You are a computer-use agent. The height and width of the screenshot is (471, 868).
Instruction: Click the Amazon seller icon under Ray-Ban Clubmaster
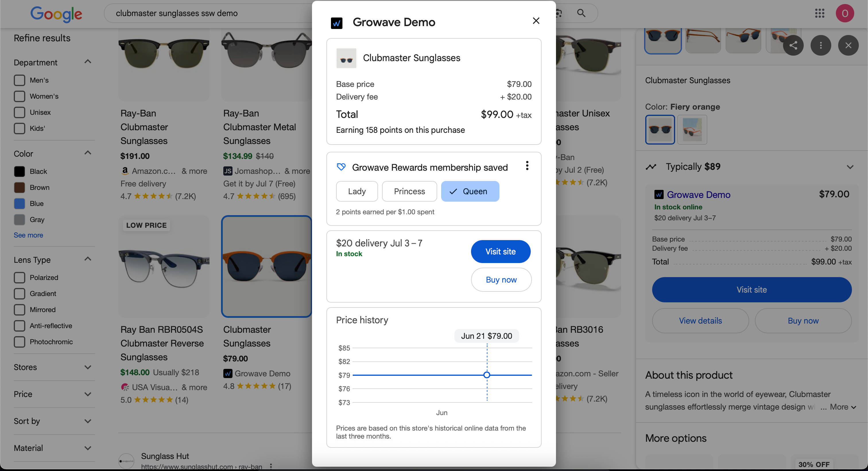[125, 171]
